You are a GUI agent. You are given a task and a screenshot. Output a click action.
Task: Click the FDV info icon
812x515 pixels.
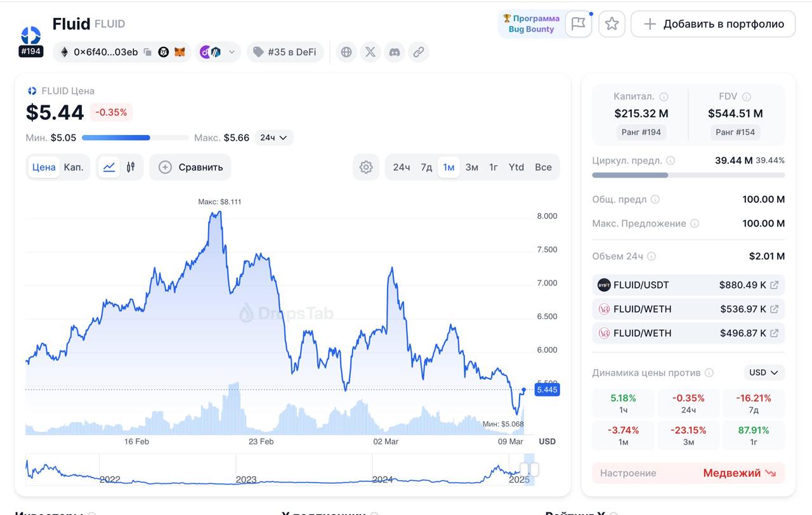[x=747, y=97]
